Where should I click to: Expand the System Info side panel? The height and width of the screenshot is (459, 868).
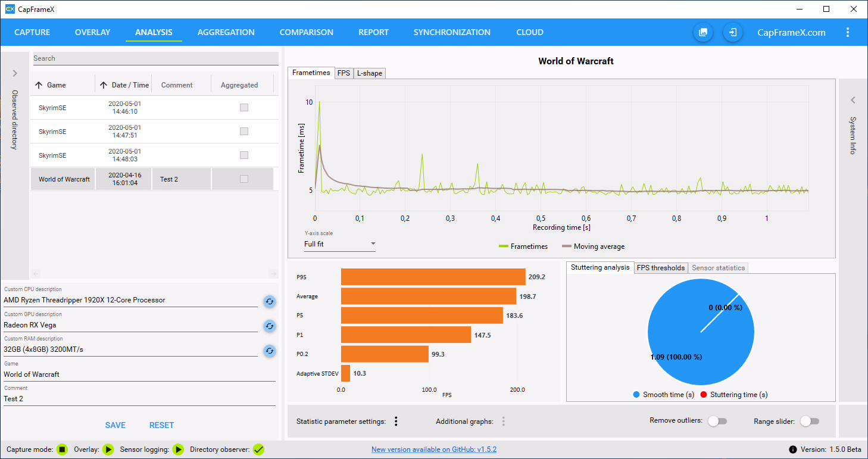[x=853, y=100]
